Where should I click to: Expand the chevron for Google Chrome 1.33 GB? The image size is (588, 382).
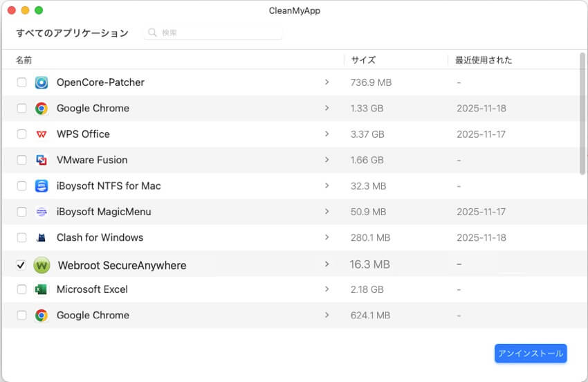(327, 108)
